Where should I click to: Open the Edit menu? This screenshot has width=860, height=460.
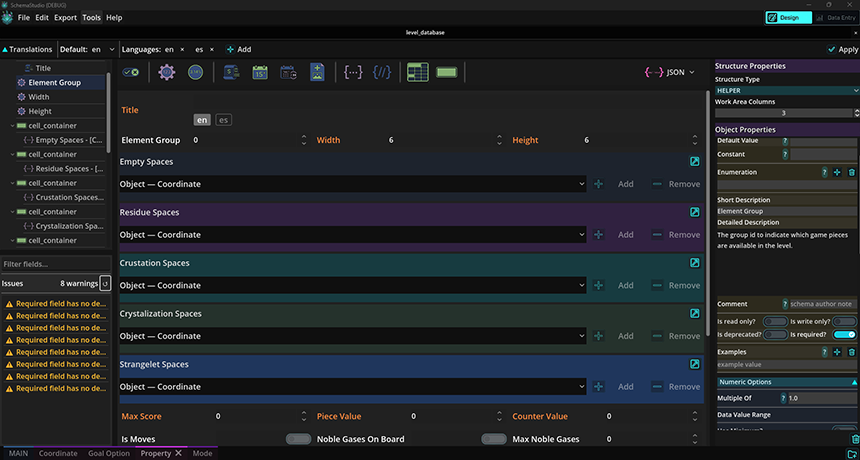pyautogui.click(x=42, y=18)
